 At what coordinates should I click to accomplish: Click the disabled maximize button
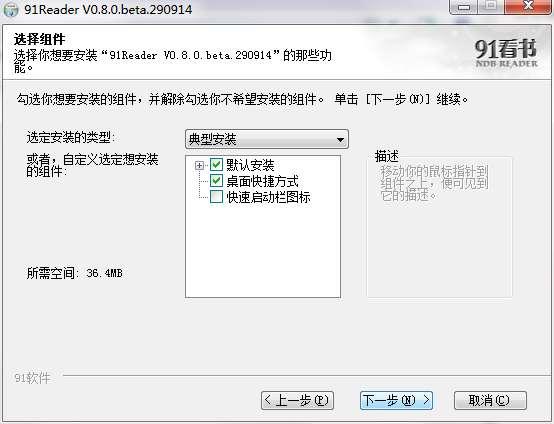491,7
